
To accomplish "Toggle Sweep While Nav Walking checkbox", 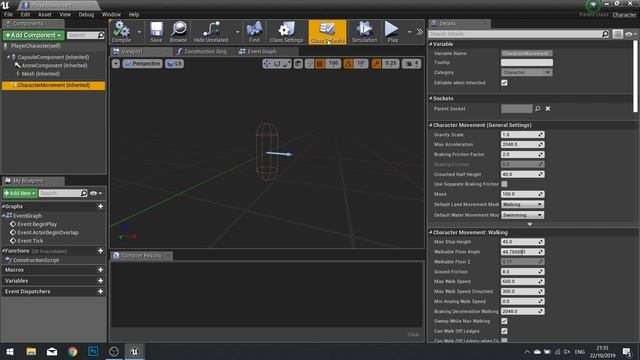I will coord(504,321).
